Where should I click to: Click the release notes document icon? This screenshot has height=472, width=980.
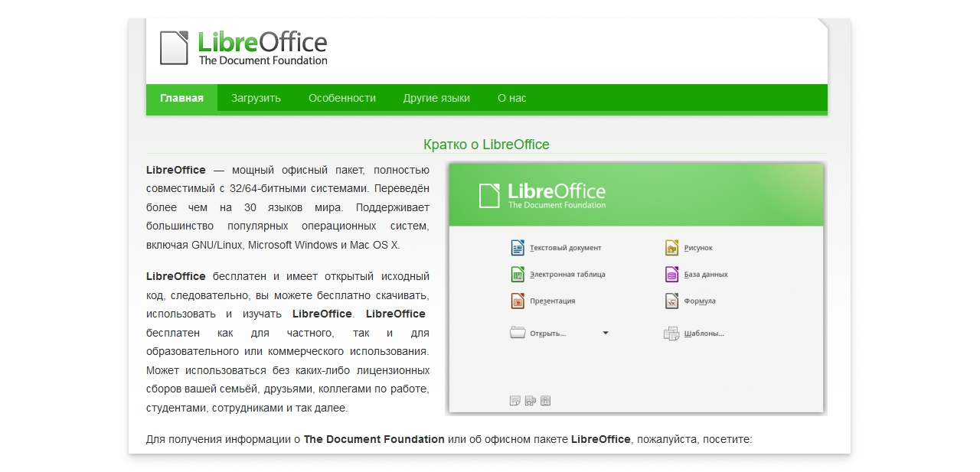point(514,400)
